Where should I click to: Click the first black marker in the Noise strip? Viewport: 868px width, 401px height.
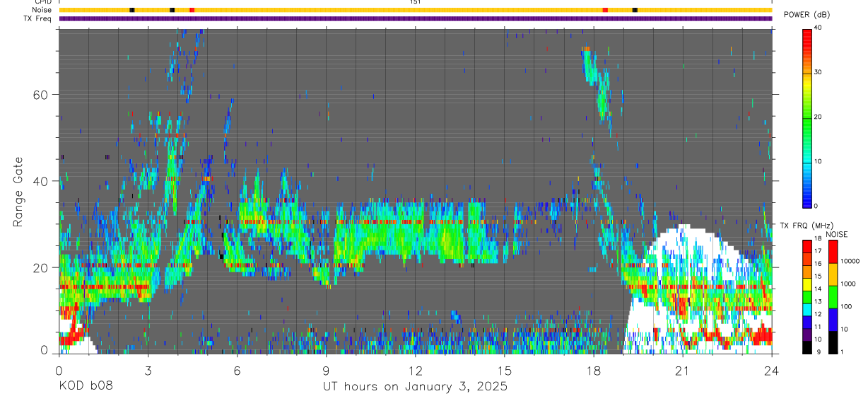point(132,10)
